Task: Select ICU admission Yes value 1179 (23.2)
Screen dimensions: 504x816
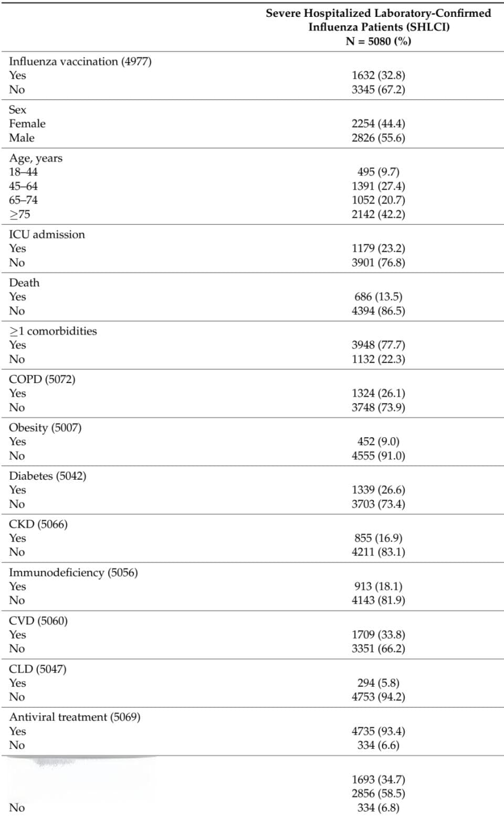Action: [x=378, y=249]
